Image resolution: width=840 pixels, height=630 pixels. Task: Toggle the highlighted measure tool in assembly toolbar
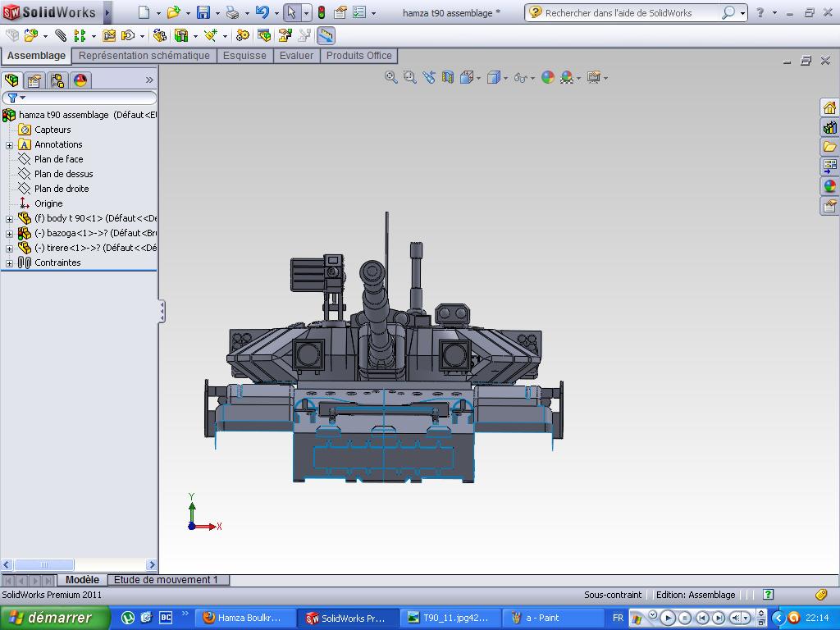coord(326,35)
